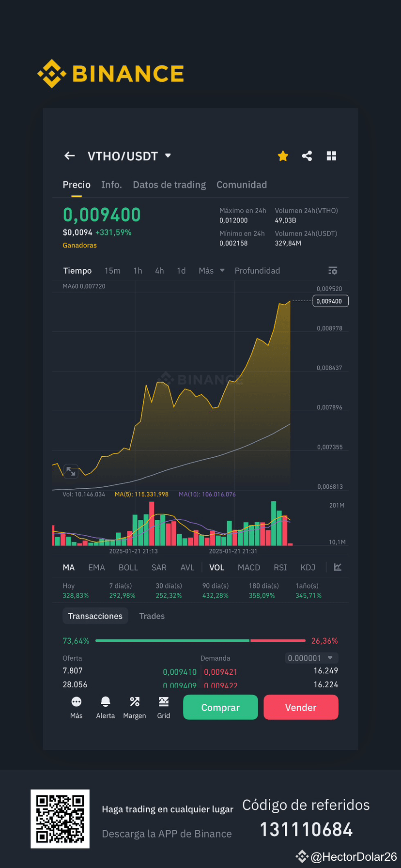Image resolution: width=401 pixels, height=868 pixels.
Task: Toggle the RSI sub-indicator
Action: pos(280,567)
